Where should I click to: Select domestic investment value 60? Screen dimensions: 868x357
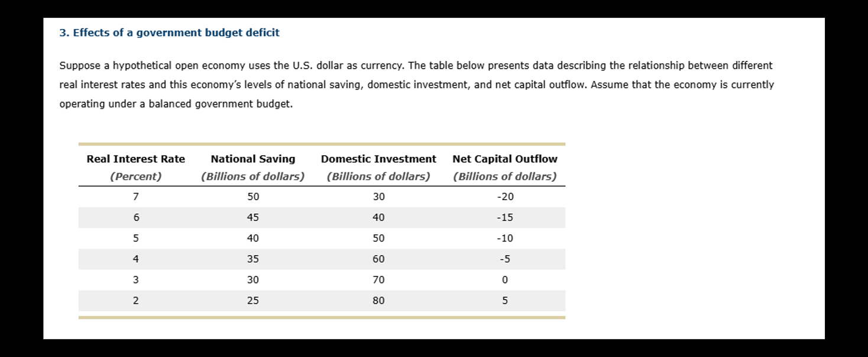tap(378, 259)
